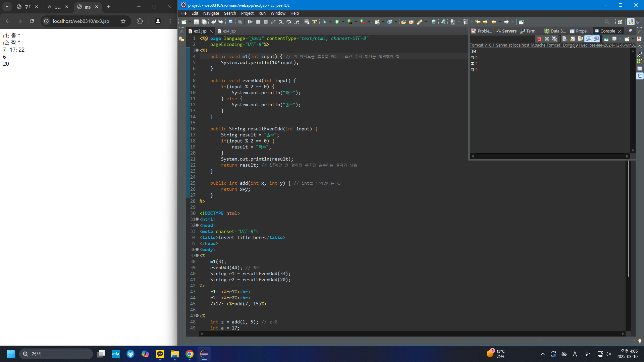Open Chrome from the Windows taskbar

click(190, 354)
